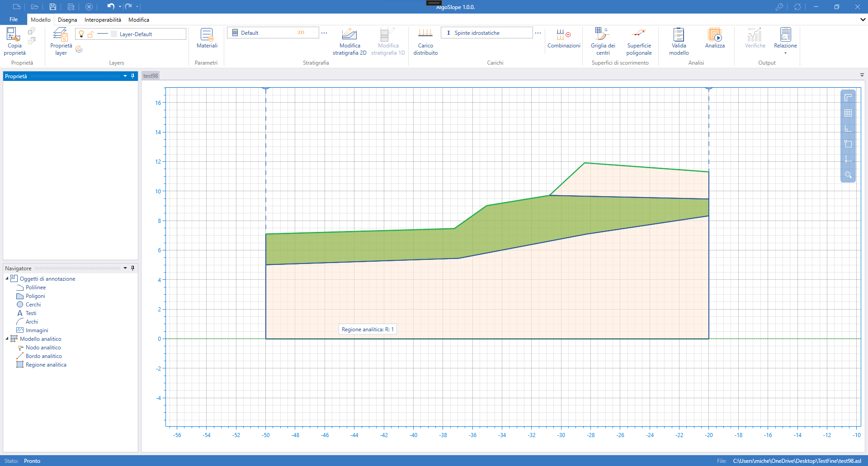Screen dimensions: 868x466
Task: Select Cerchi in the Navigatore
Action: [x=33, y=305]
